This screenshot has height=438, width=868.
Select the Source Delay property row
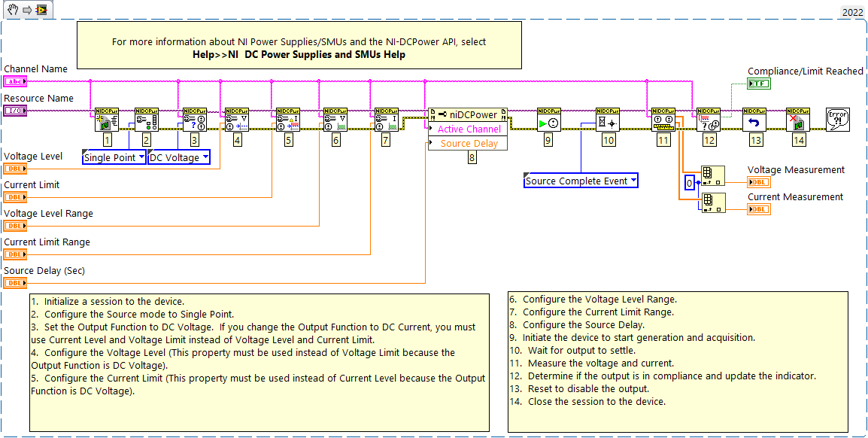[x=468, y=144]
